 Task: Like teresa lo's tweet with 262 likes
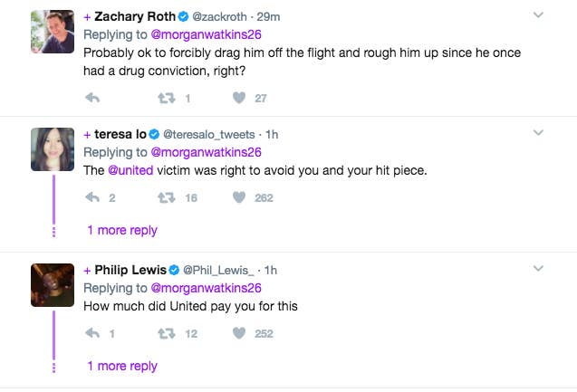point(239,197)
